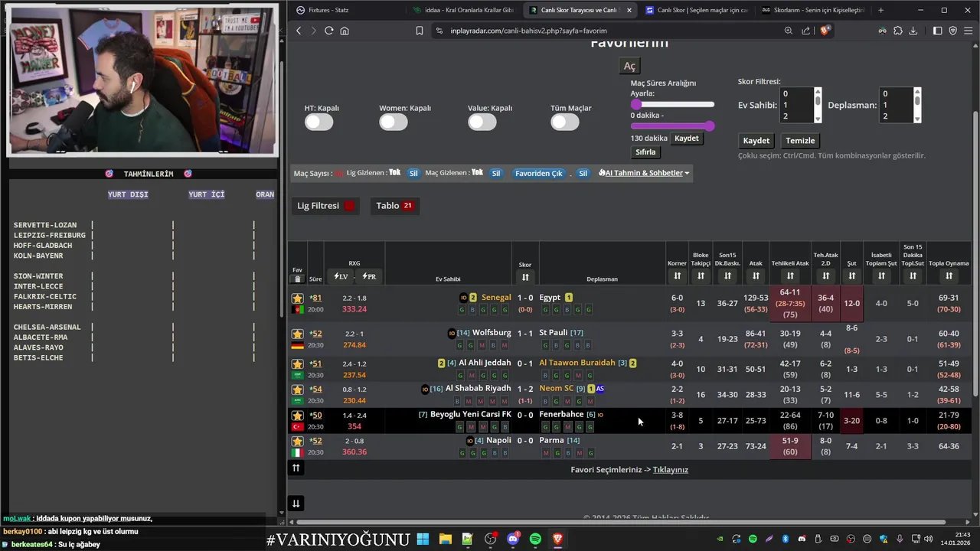Viewport: 980px width, 551px height.
Task: Open the Tablo 21 view
Action: 394,206
